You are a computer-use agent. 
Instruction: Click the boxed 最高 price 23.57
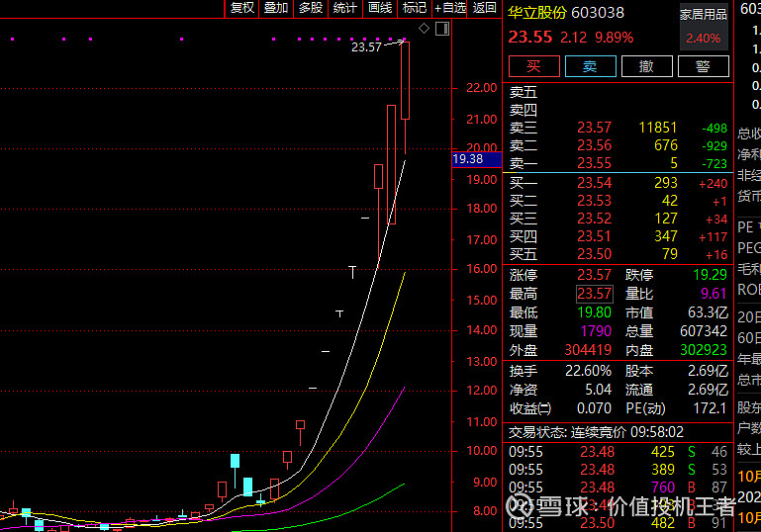[595, 294]
